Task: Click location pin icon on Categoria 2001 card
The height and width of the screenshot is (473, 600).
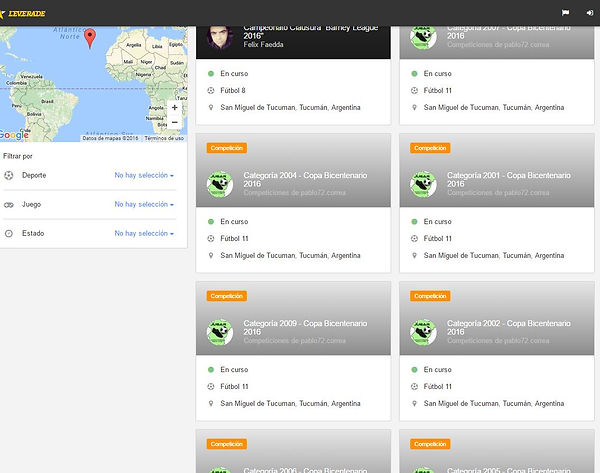Action: click(414, 255)
